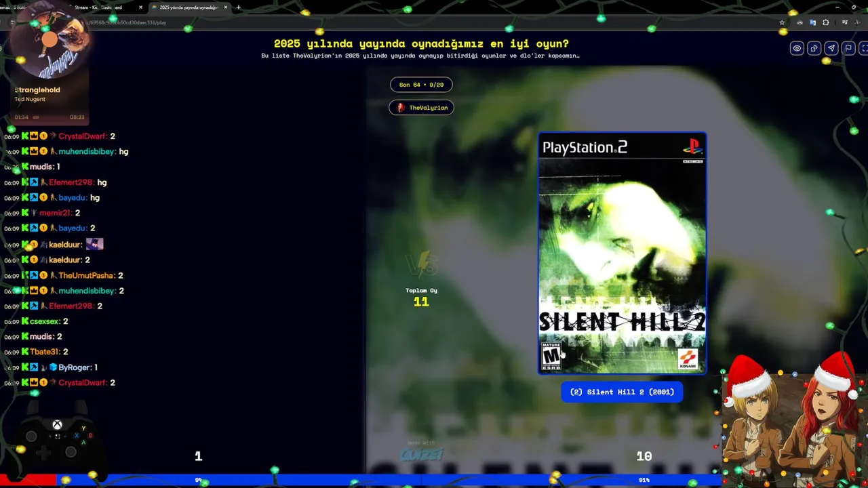Open the glasses extension icon in the browser toolbar
This screenshot has height=488, width=868.
(800, 22)
